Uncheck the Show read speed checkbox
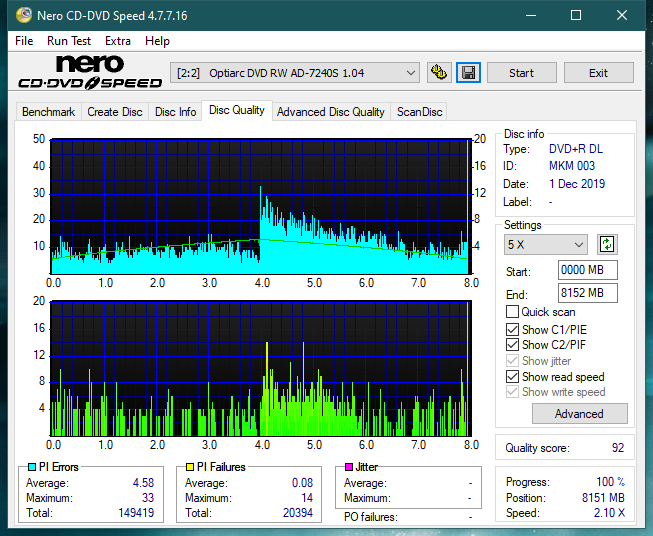The image size is (653, 536). coord(512,376)
